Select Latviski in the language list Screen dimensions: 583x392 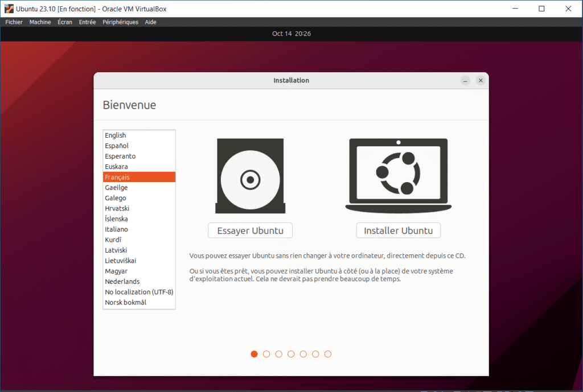pyautogui.click(x=139, y=250)
